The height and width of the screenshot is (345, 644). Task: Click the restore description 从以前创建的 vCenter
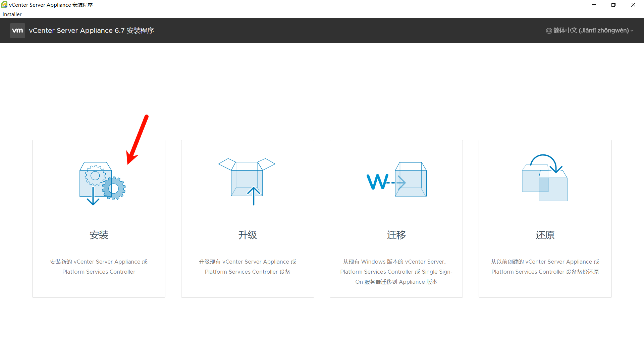tap(545, 267)
